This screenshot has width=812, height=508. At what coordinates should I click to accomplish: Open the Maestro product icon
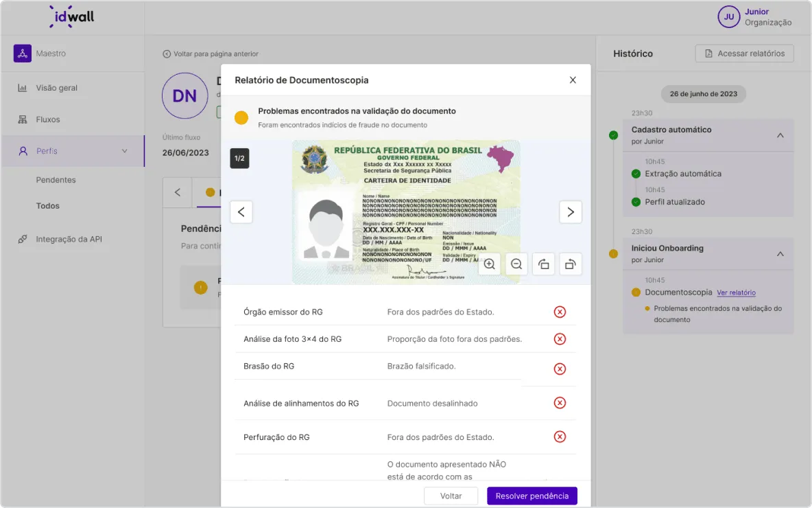coord(22,54)
